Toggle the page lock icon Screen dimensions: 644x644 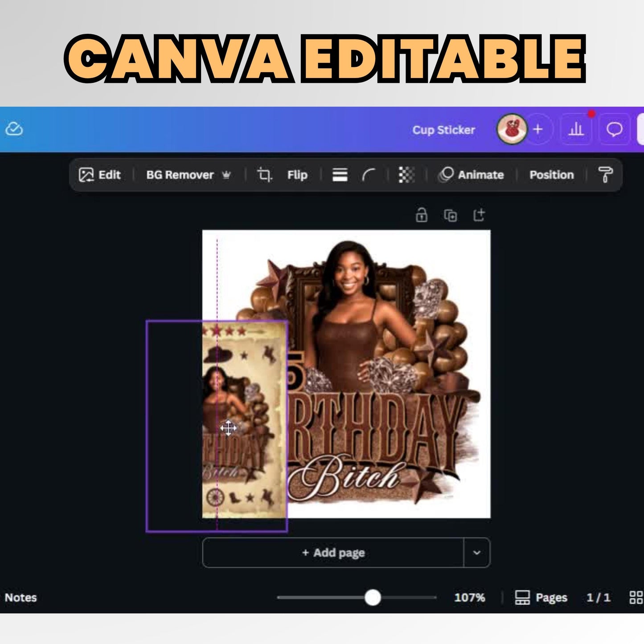[421, 215]
